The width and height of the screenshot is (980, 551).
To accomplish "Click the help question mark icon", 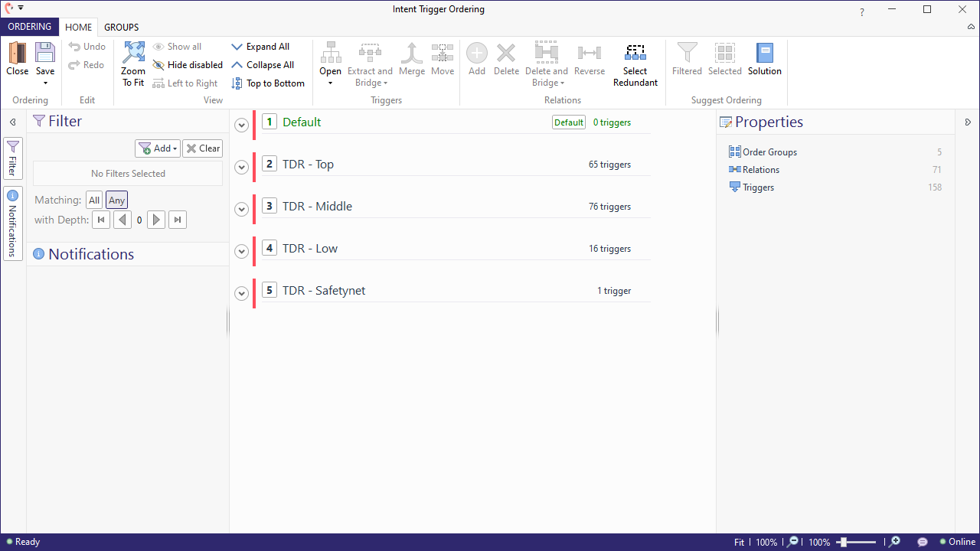I will click(x=862, y=12).
